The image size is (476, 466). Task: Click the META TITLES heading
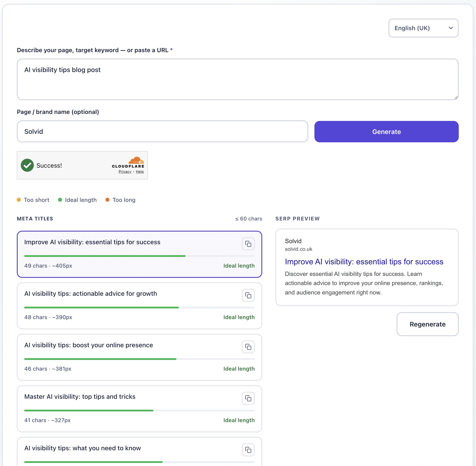click(x=35, y=218)
